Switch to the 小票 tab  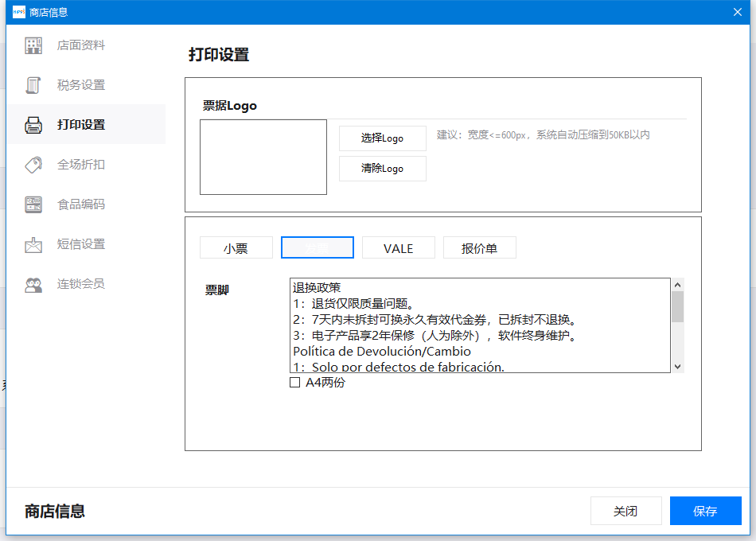pyautogui.click(x=236, y=248)
